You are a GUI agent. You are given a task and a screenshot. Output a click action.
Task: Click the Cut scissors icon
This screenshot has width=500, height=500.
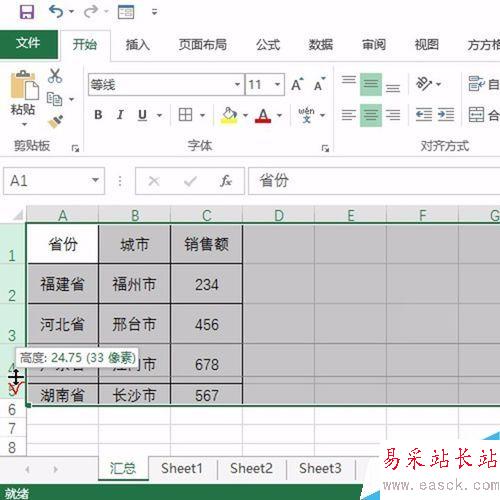pyautogui.click(x=55, y=76)
